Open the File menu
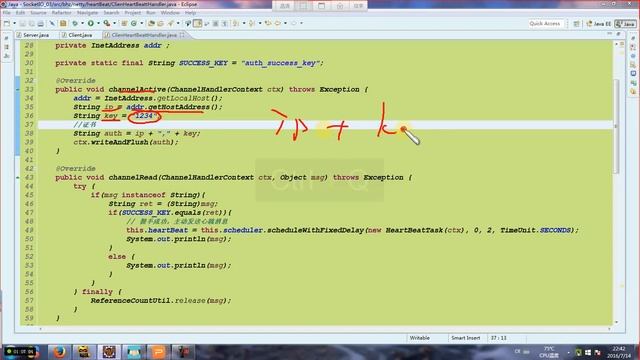Viewport: 640px width, 360px height. (7, 13)
